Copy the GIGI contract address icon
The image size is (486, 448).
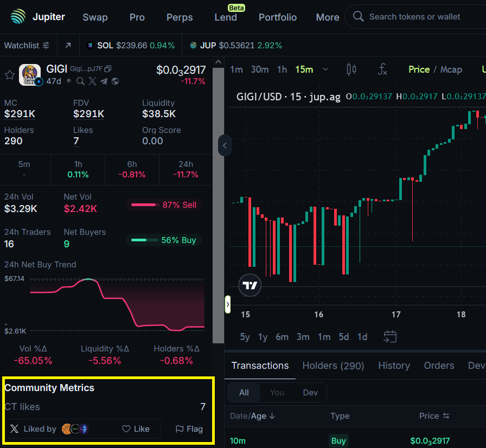tap(107, 68)
